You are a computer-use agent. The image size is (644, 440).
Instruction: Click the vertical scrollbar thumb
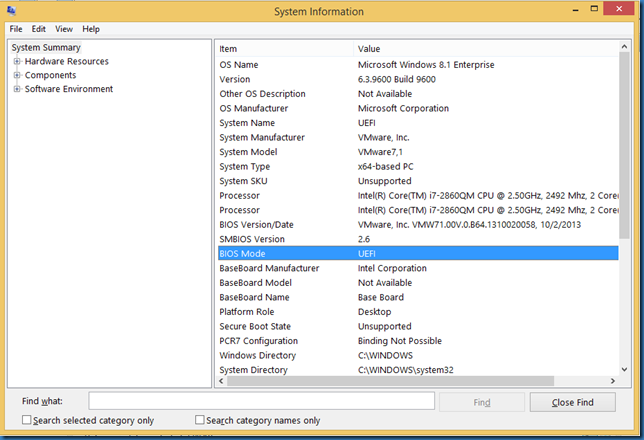624,145
